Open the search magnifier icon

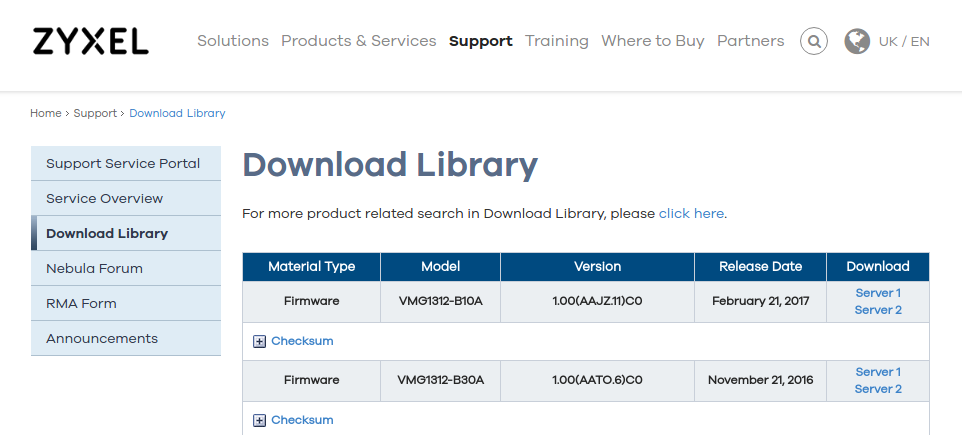[814, 41]
